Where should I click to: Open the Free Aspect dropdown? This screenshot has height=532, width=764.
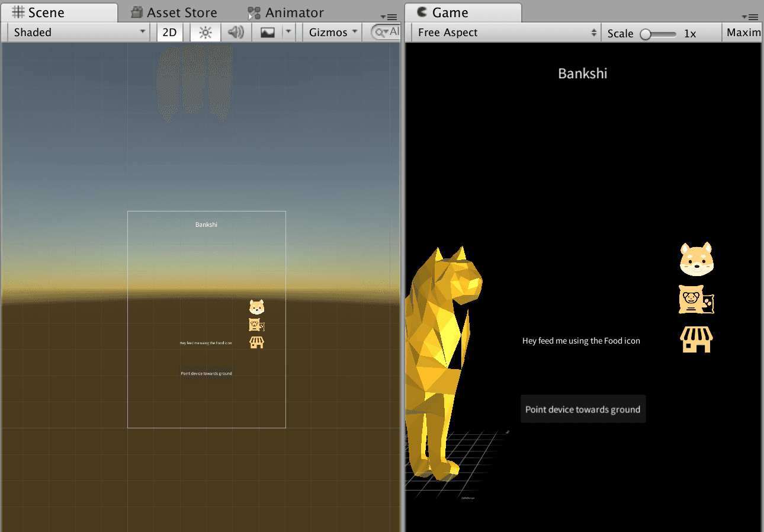(506, 33)
